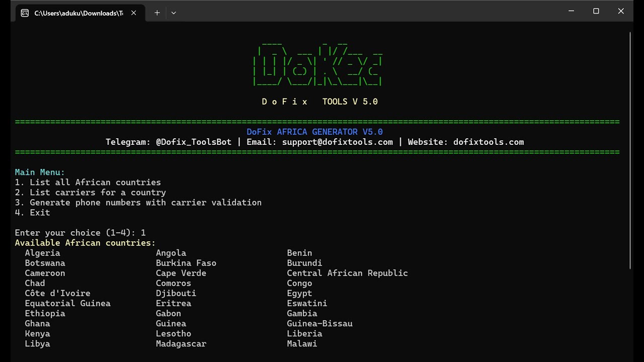The image size is (644, 362).
Task: Click menu option 4 Exit
Action: [32, 212]
